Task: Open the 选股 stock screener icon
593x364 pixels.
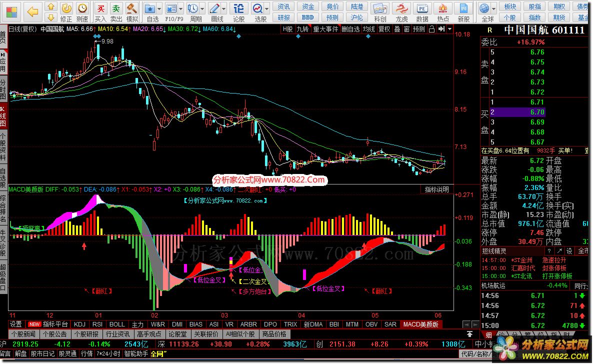Action: tap(258, 12)
